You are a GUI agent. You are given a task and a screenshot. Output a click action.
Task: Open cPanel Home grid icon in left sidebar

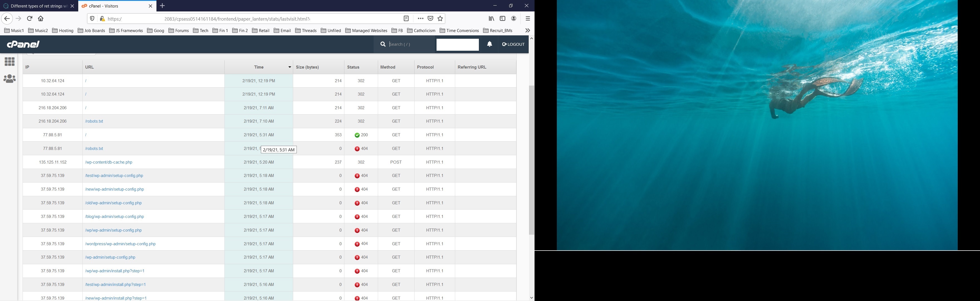coord(9,61)
